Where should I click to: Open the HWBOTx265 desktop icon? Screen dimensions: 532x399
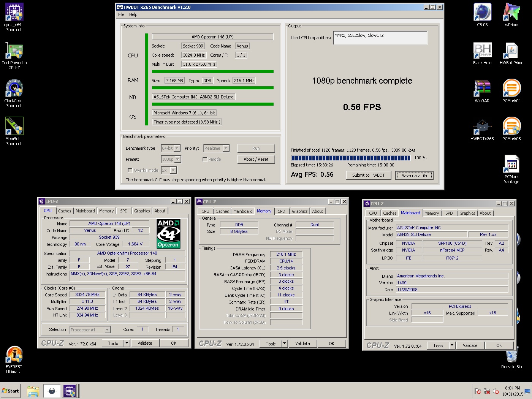point(482,129)
